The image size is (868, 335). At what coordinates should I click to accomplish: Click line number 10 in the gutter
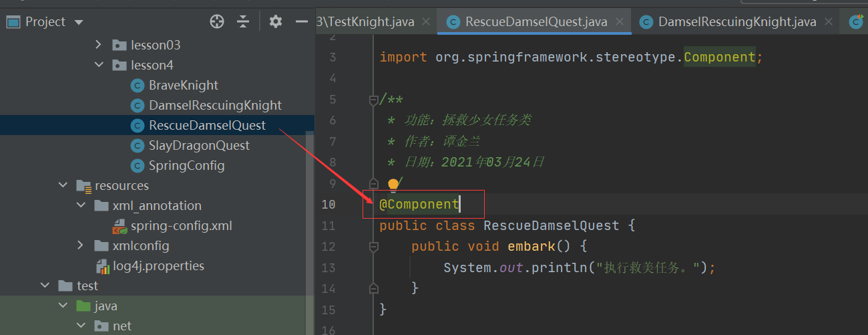329,204
